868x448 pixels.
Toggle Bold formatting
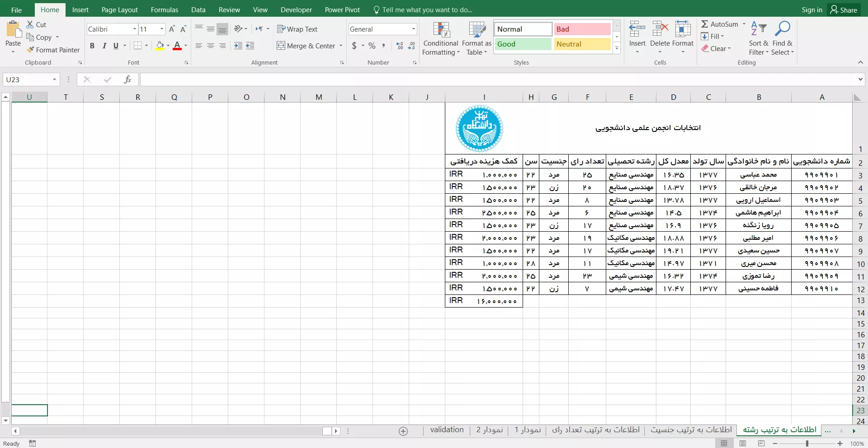tap(92, 46)
